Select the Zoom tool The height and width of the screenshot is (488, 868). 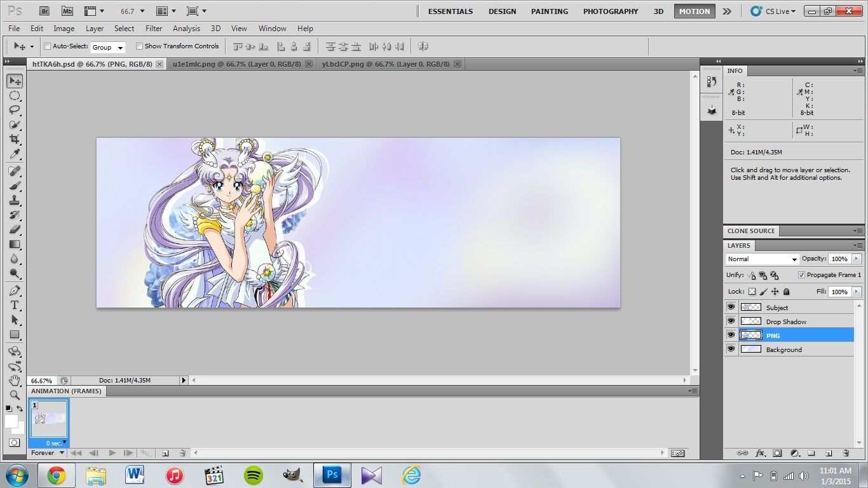coord(15,395)
